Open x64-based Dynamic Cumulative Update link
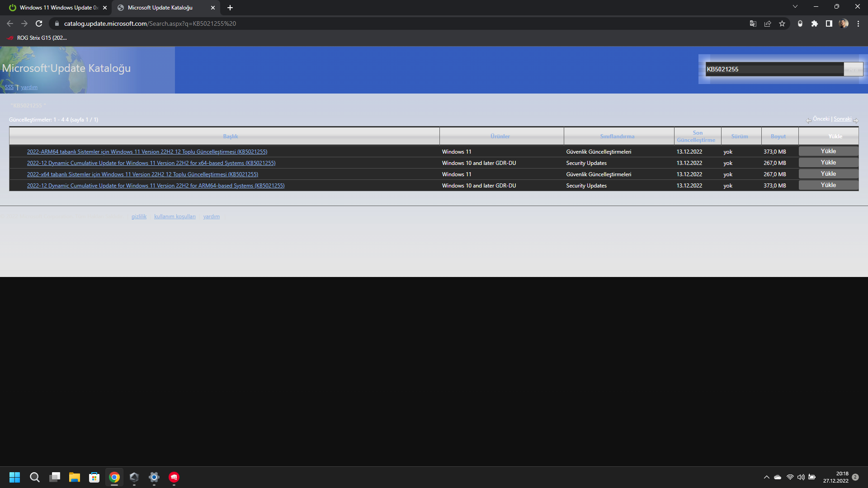 click(x=151, y=163)
